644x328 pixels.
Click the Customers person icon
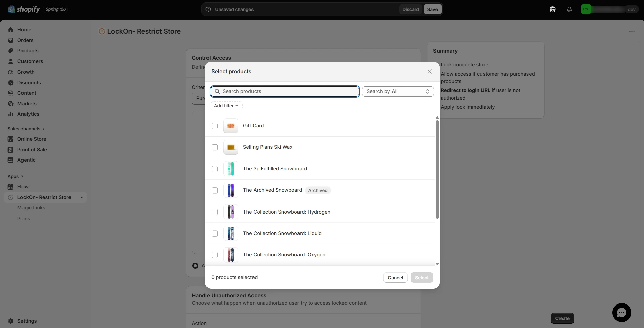coord(11,61)
